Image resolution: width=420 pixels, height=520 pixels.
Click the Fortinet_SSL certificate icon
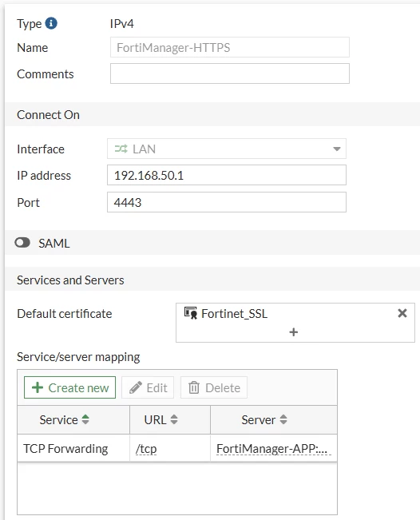click(x=191, y=313)
